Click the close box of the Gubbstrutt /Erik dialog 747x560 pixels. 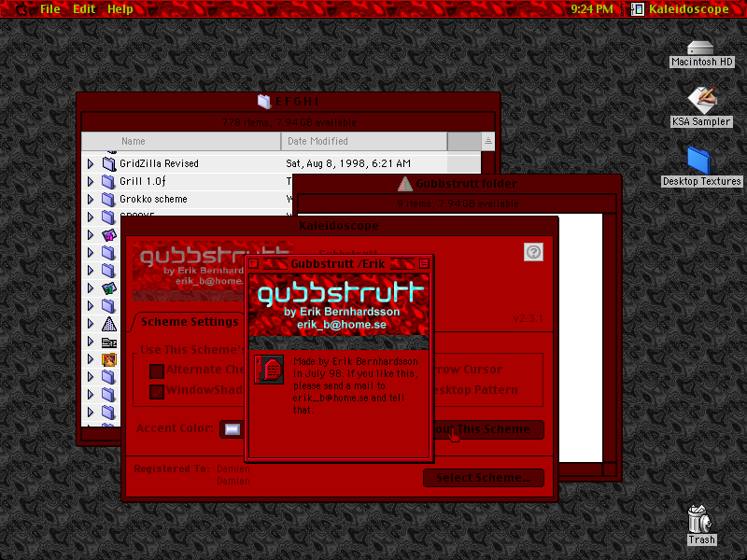click(x=254, y=263)
